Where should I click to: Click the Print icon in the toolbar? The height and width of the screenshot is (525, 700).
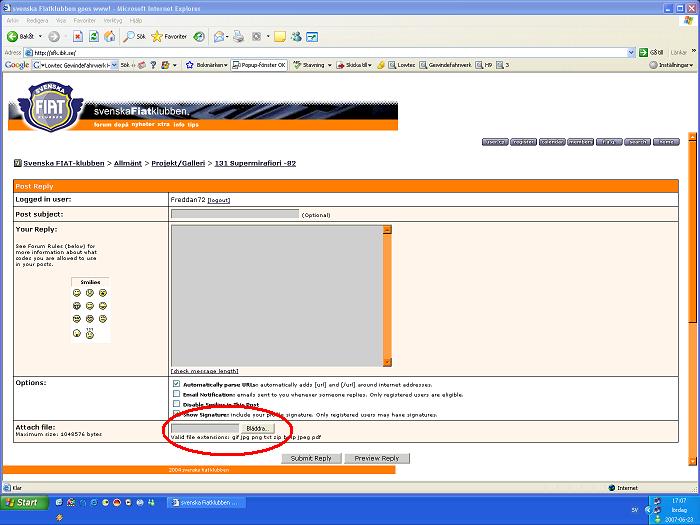click(237, 36)
